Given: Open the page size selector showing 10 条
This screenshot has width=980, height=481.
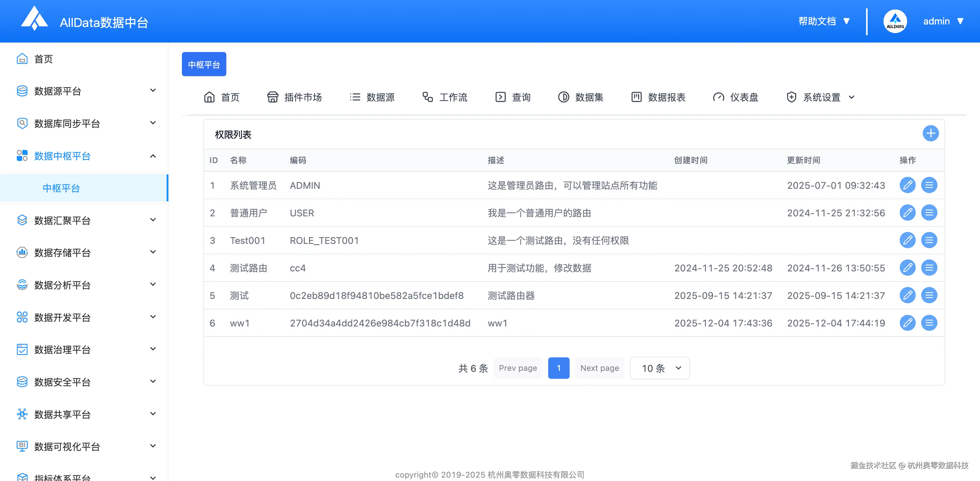Looking at the screenshot, I should tap(659, 368).
